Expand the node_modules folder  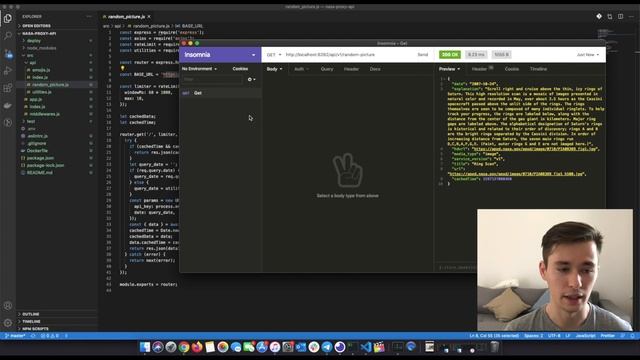[41, 48]
